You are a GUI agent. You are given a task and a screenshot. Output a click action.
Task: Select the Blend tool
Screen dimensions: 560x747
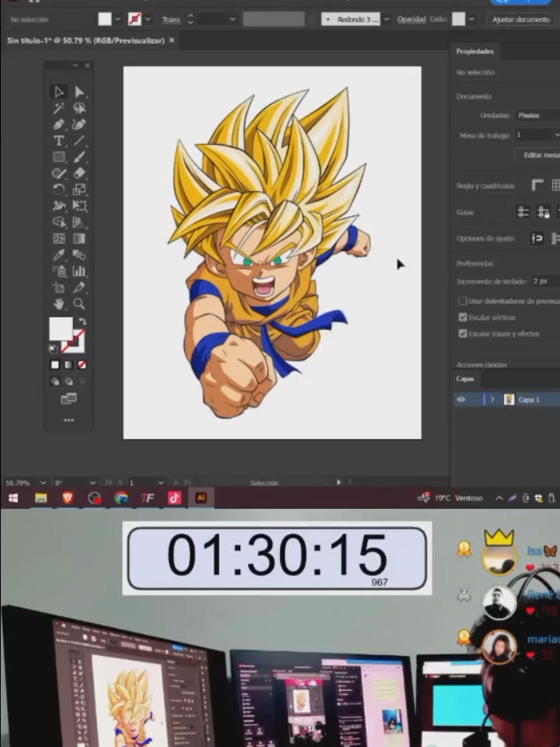pos(79,255)
